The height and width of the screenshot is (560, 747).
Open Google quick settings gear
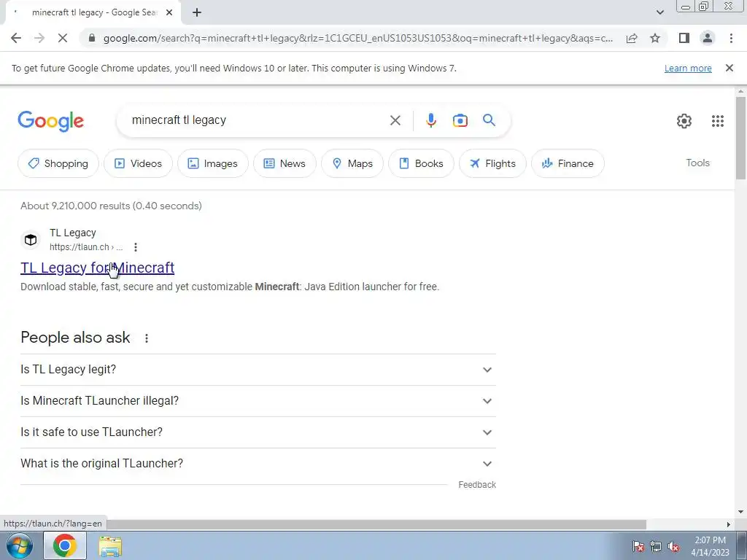tap(684, 121)
